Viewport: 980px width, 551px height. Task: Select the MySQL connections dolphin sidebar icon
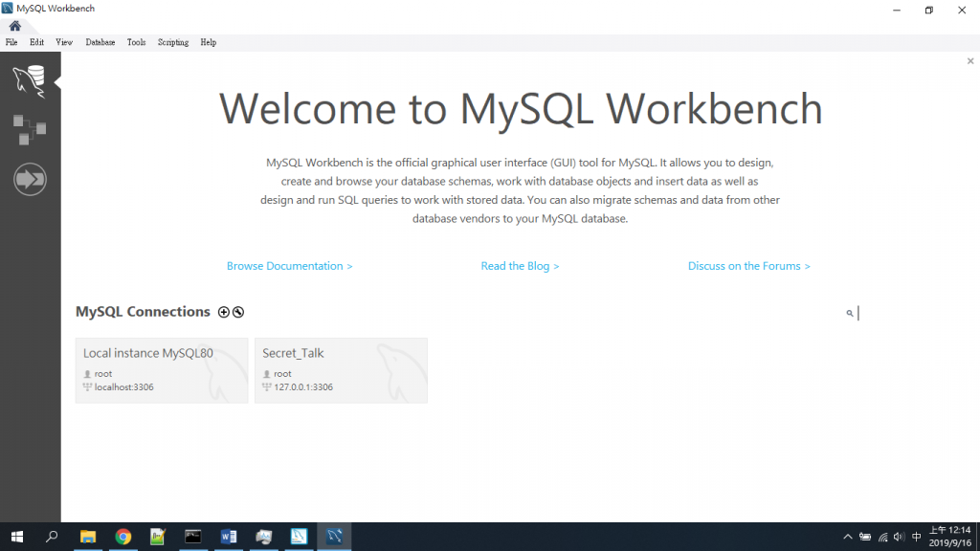pyautogui.click(x=30, y=81)
